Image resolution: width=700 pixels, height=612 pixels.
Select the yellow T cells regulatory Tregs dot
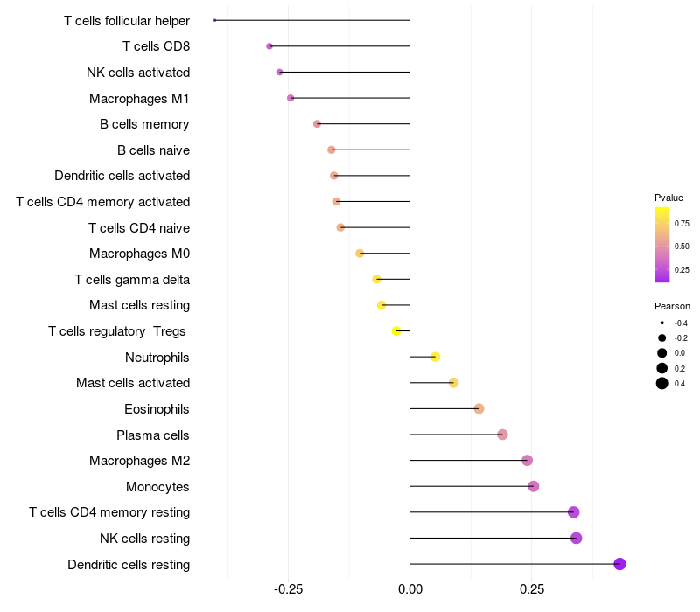396,331
